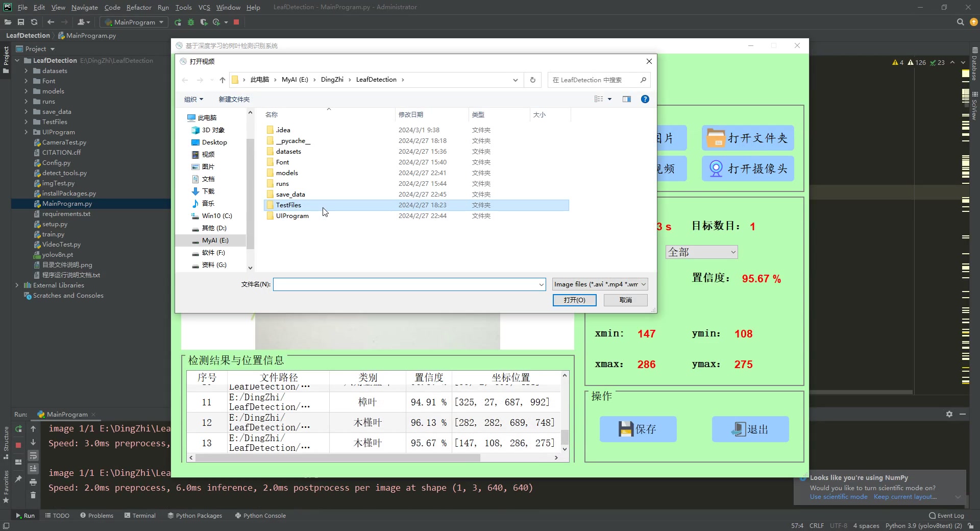Viewport: 980px width, 531px height.
Task: Open dialog help via the question mark icon
Action: pyautogui.click(x=645, y=99)
